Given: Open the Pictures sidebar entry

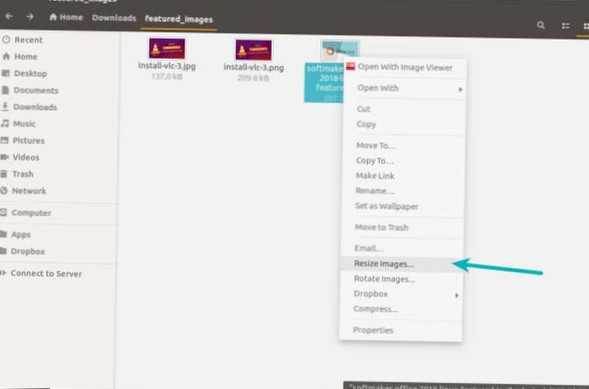Looking at the screenshot, I should [x=29, y=141].
